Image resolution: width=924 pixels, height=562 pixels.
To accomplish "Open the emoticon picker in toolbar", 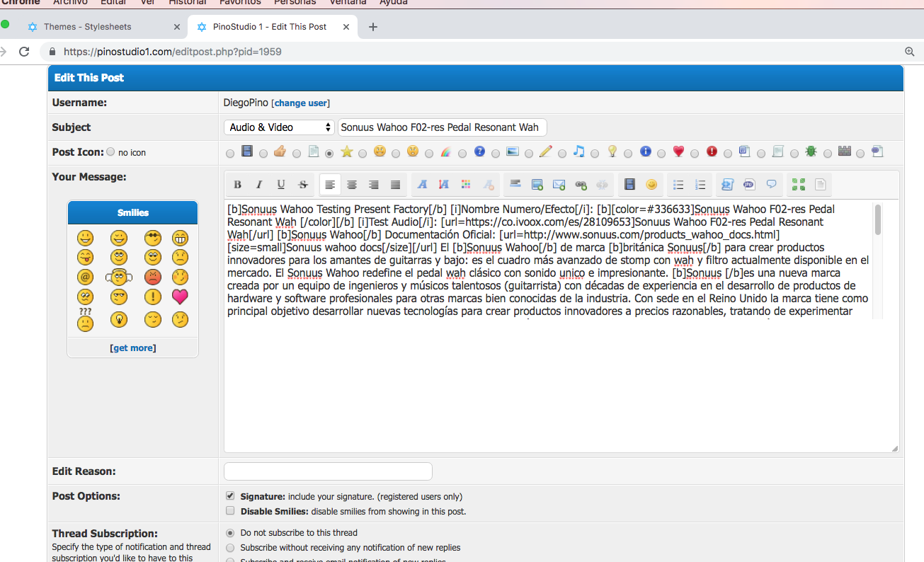I will (651, 185).
